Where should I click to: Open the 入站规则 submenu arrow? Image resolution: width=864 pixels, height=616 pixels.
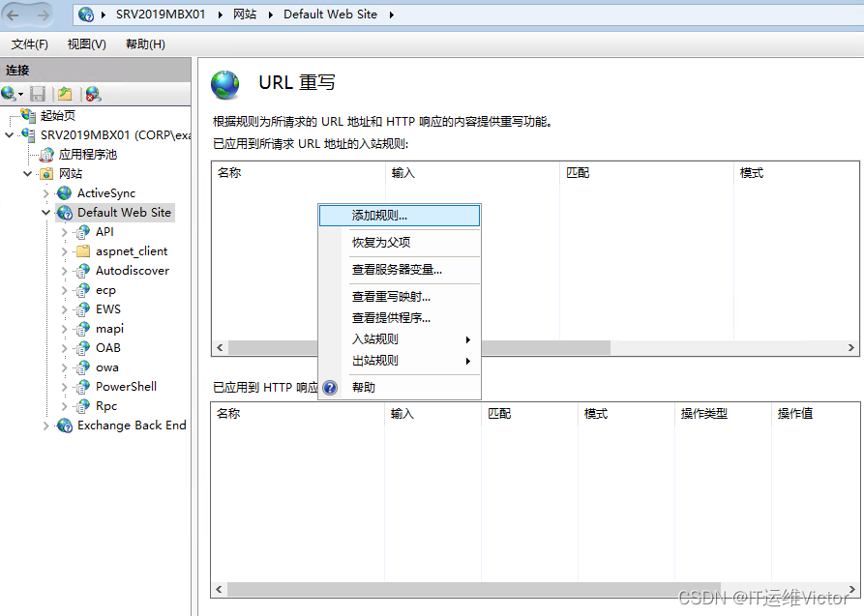[468, 340]
